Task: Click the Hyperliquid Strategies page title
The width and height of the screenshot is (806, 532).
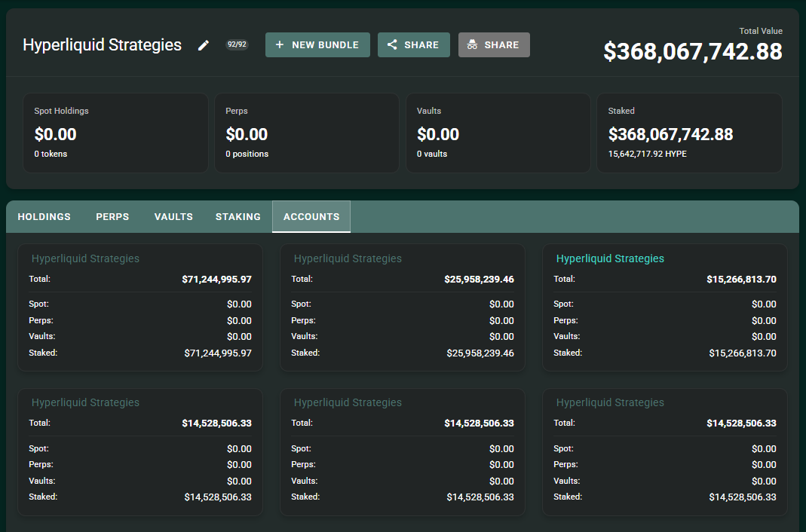Action: [103, 44]
